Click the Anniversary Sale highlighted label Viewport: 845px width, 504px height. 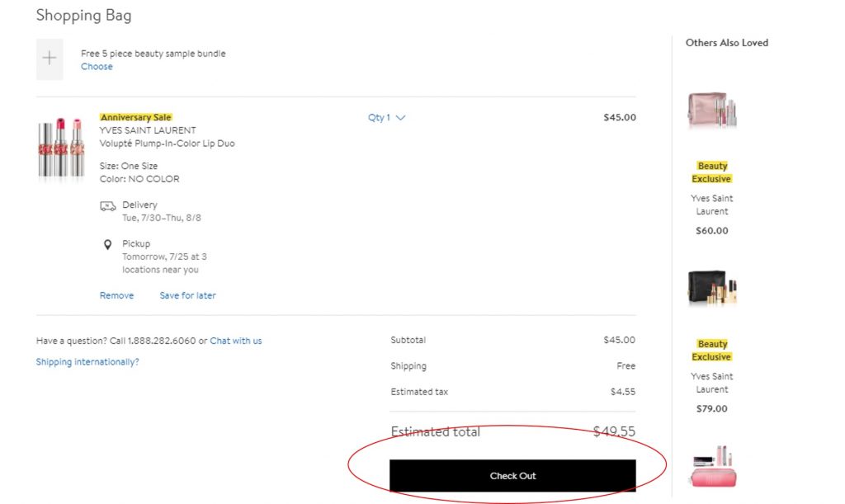pyautogui.click(x=135, y=117)
